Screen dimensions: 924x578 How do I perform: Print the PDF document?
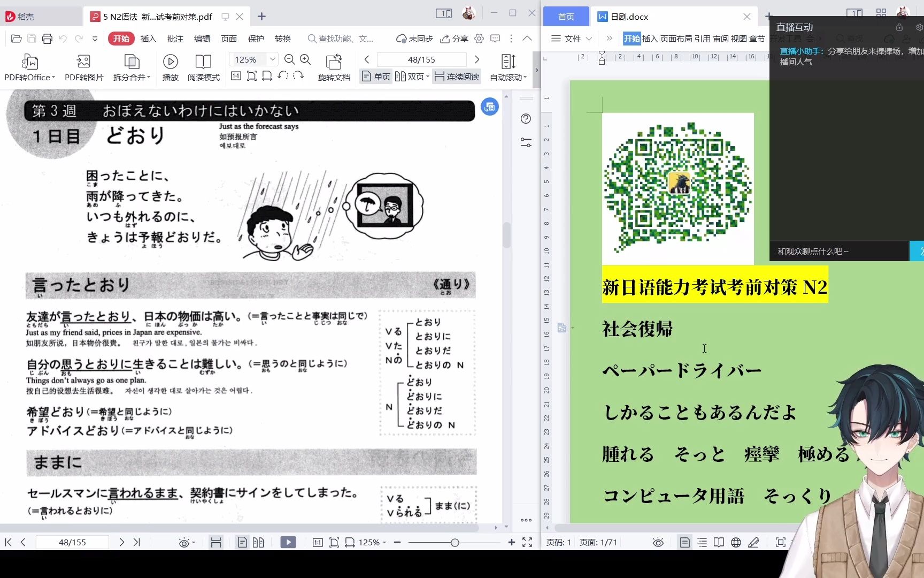pyautogui.click(x=47, y=39)
